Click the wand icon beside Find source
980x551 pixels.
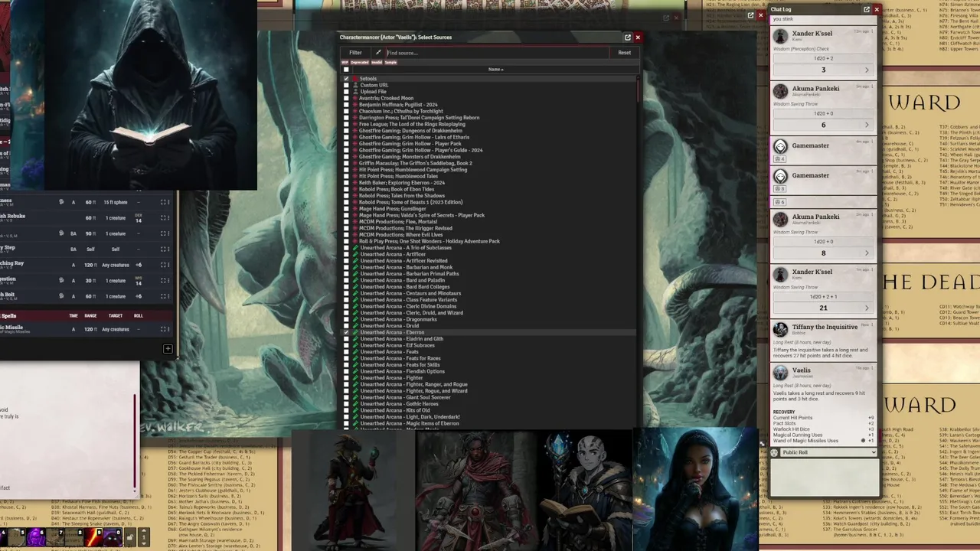[x=377, y=53]
